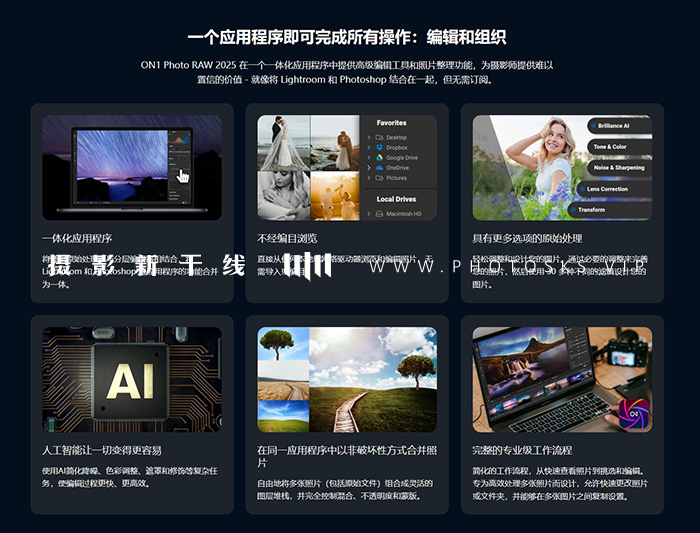The width and height of the screenshot is (700, 533).
Task: Open the golden sunset dancing couple photo
Action: (335, 196)
